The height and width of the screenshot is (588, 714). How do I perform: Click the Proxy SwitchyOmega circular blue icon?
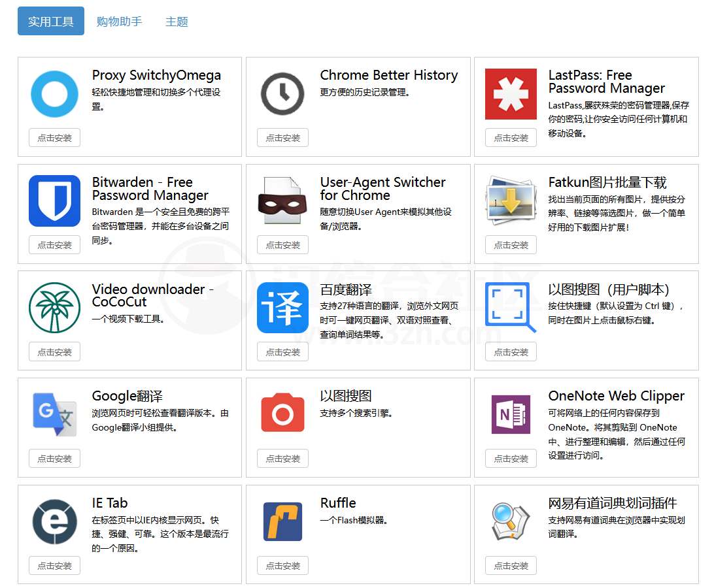(54, 93)
